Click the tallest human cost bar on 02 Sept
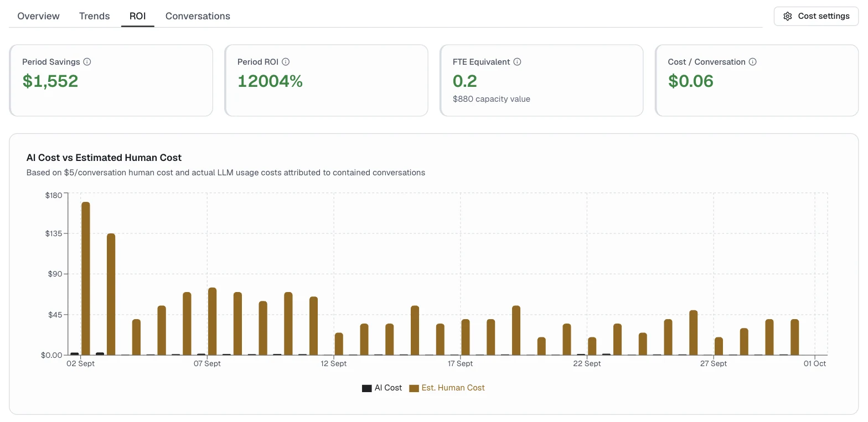The width and height of the screenshot is (868, 422). (x=86, y=278)
